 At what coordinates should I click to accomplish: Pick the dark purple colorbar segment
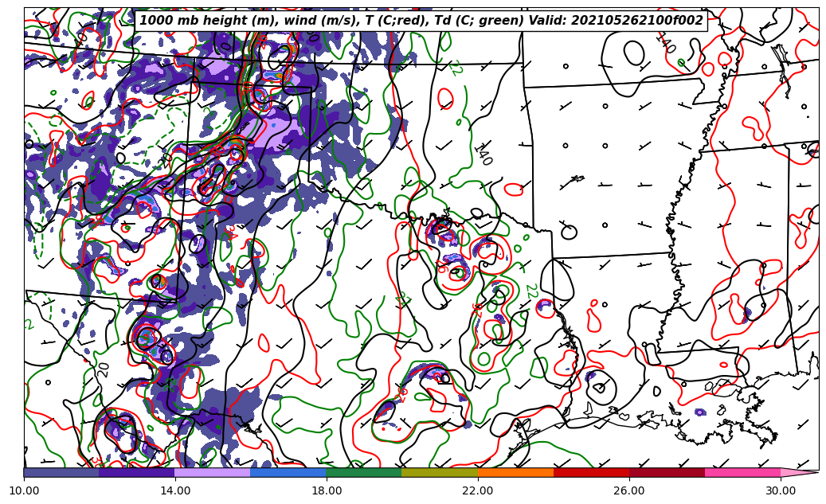pyautogui.click(x=137, y=472)
